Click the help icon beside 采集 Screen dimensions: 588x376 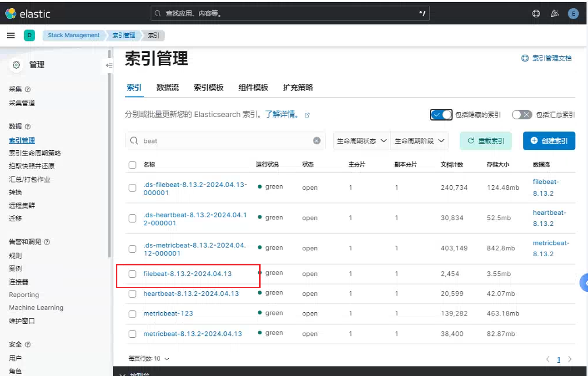pyautogui.click(x=28, y=90)
